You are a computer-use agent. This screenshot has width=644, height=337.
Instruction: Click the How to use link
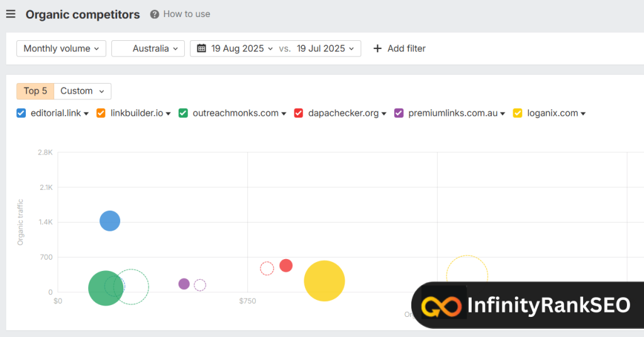pyautogui.click(x=187, y=14)
